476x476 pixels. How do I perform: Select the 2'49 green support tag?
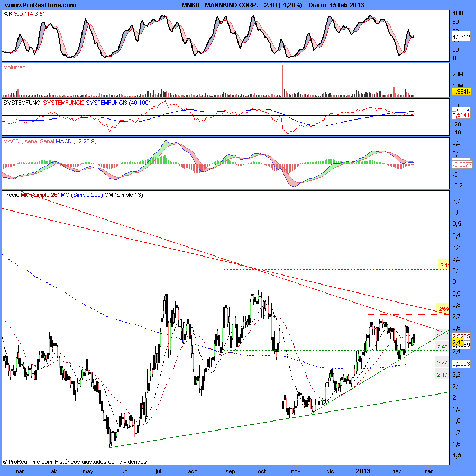(442, 336)
